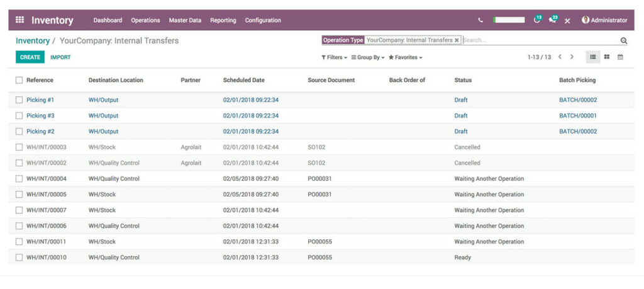Select the WH/INT/00002 row checkbox
This screenshot has height=289, width=644.
19,163
